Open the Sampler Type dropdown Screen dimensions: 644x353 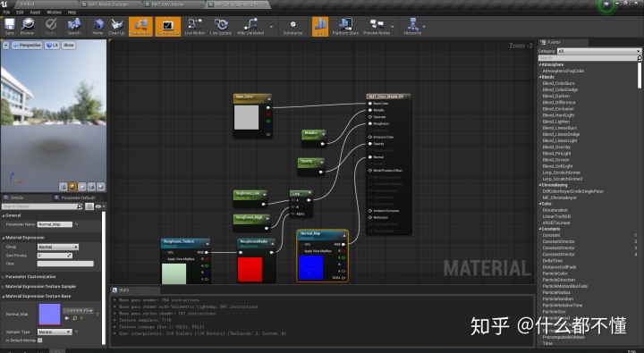[x=55, y=332]
